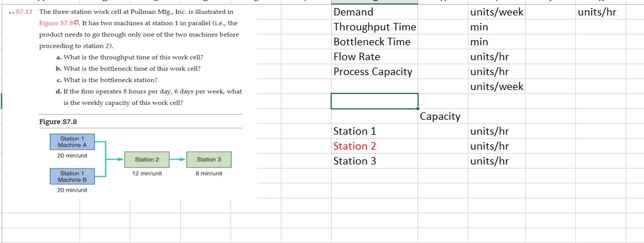Select the Capacity header cell
The height and width of the screenshot is (243, 644).
(443, 116)
